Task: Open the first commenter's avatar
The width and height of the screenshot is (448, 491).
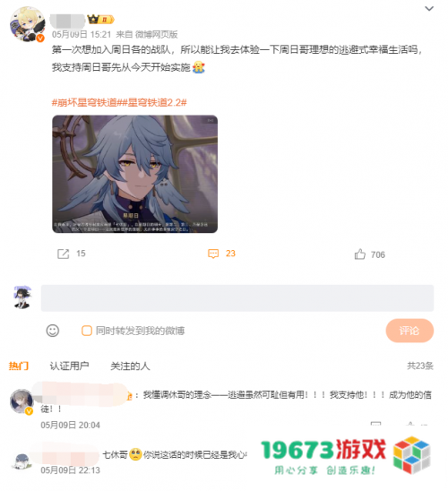Action: coord(22,401)
